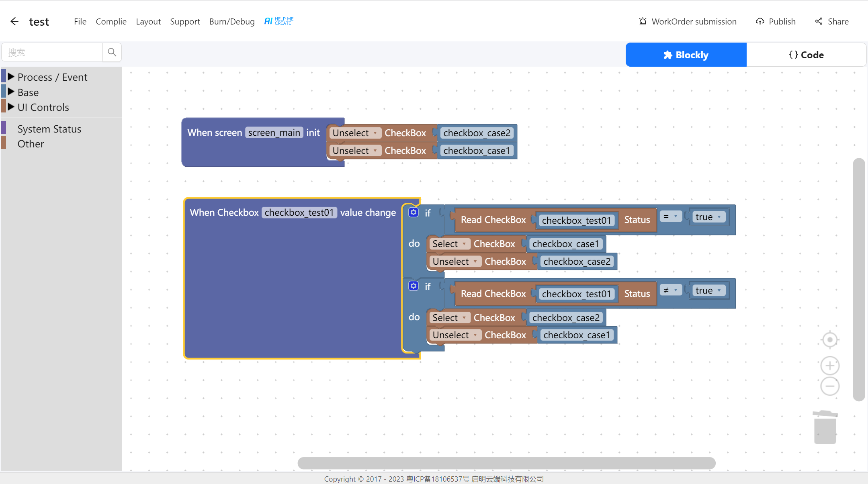Screen dimensions: 868x484
Task: Open the Select dropdown for checkbox_case2
Action: tap(450, 318)
